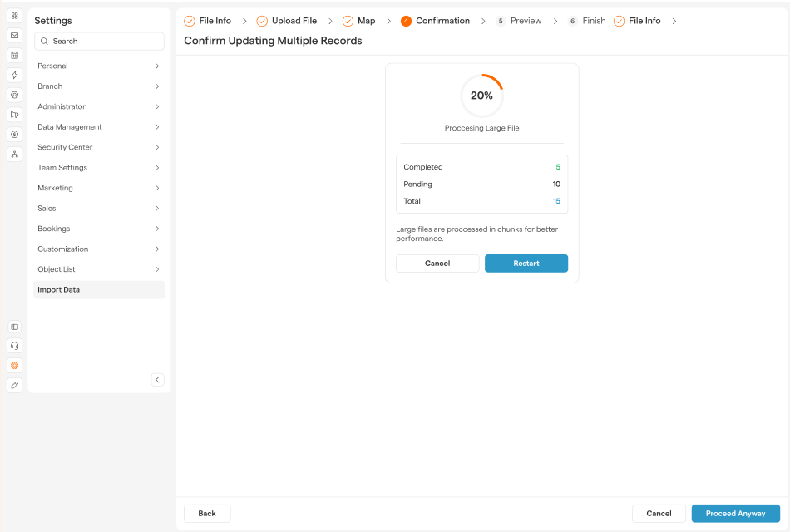Click the pencil edit icon in sidebar
The image size is (790, 532).
pyautogui.click(x=14, y=385)
